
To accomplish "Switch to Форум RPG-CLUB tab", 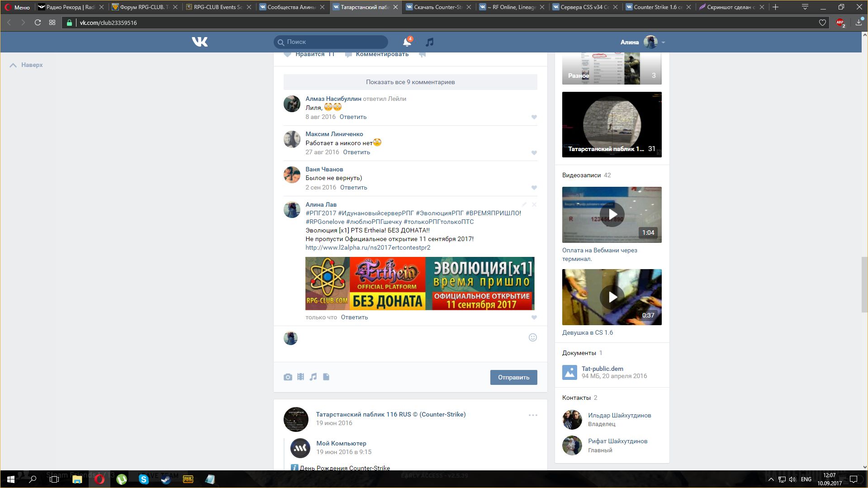I will coord(145,7).
